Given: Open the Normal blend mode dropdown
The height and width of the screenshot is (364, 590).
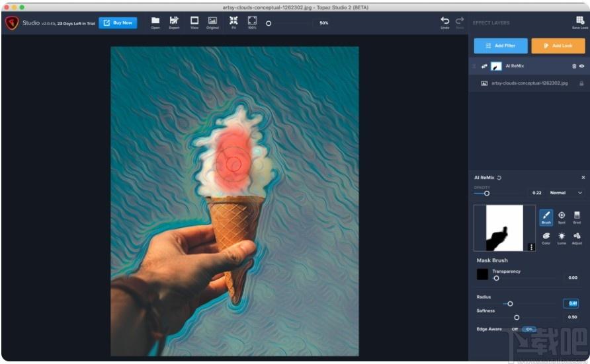Looking at the screenshot, I should coord(566,193).
